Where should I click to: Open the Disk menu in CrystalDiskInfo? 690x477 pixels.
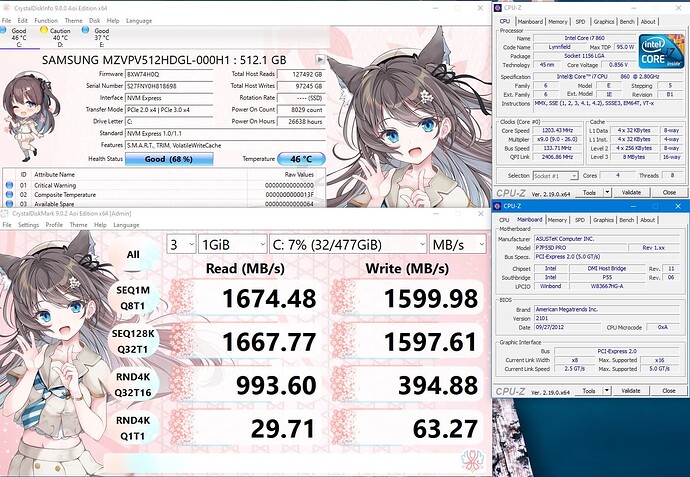[x=95, y=21]
